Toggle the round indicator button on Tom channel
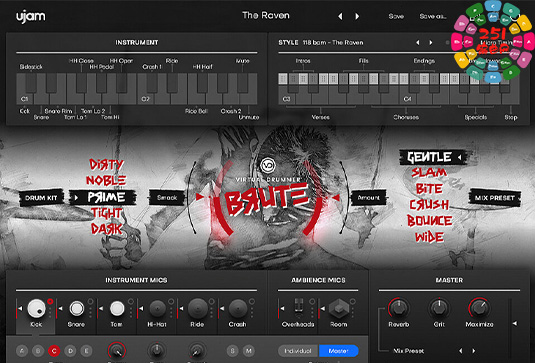 coord(131,302)
